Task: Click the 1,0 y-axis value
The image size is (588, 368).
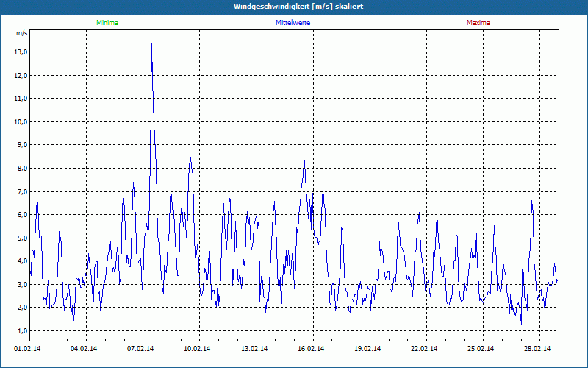Action: (22, 330)
